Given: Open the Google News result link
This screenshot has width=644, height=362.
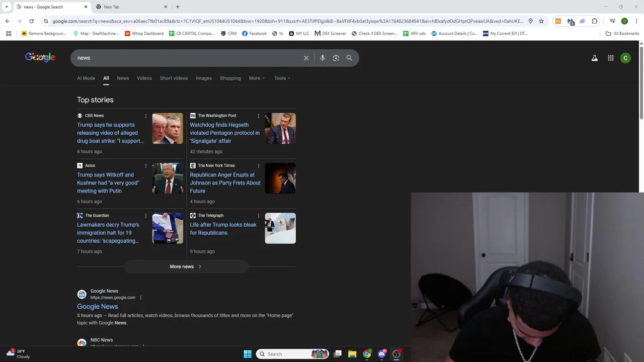Looking at the screenshot, I should tap(98, 306).
